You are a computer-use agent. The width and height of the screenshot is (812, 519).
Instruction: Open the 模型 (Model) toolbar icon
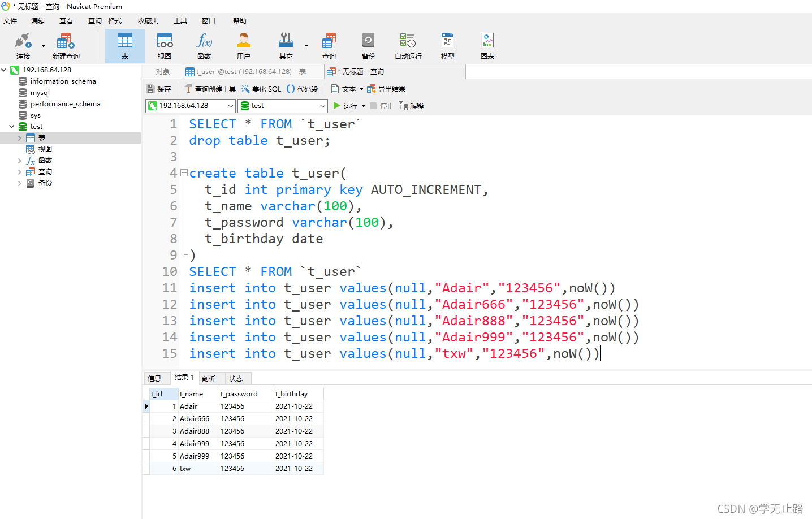pyautogui.click(x=448, y=46)
